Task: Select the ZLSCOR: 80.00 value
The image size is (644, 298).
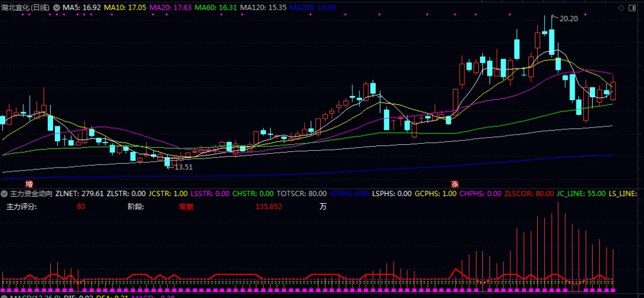Action: click(x=529, y=193)
